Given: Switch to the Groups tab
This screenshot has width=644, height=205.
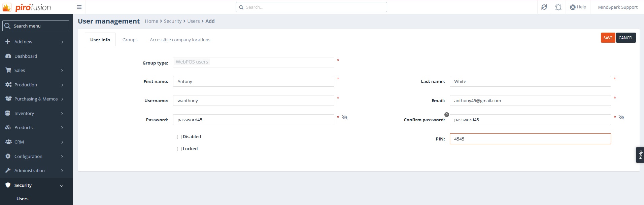Looking at the screenshot, I should [130, 40].
